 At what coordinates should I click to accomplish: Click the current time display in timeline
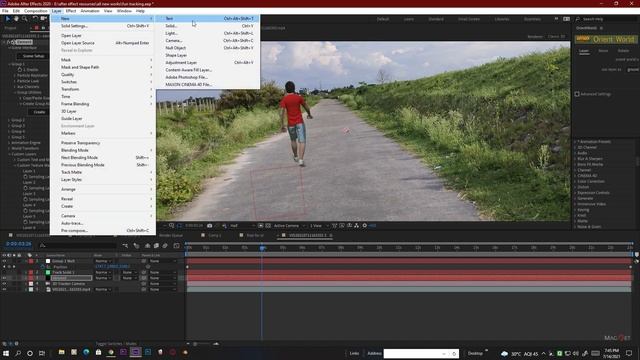pos(19,244)
